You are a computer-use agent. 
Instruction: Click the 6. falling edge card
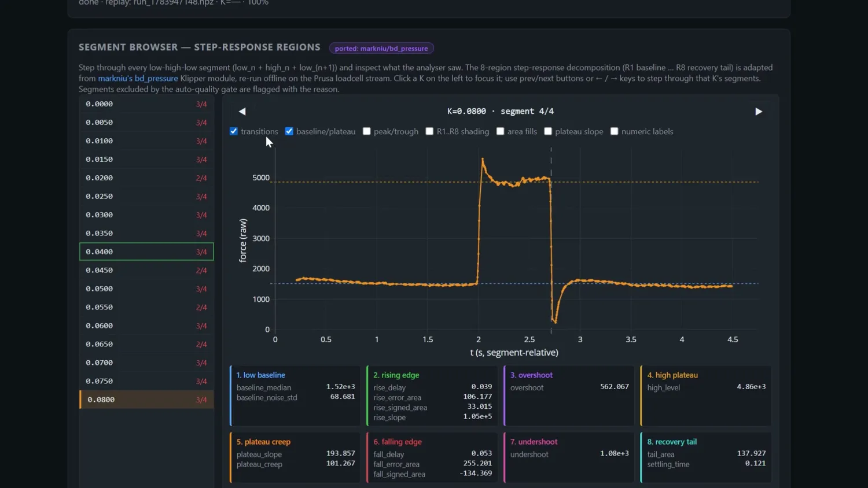[432, 457]
